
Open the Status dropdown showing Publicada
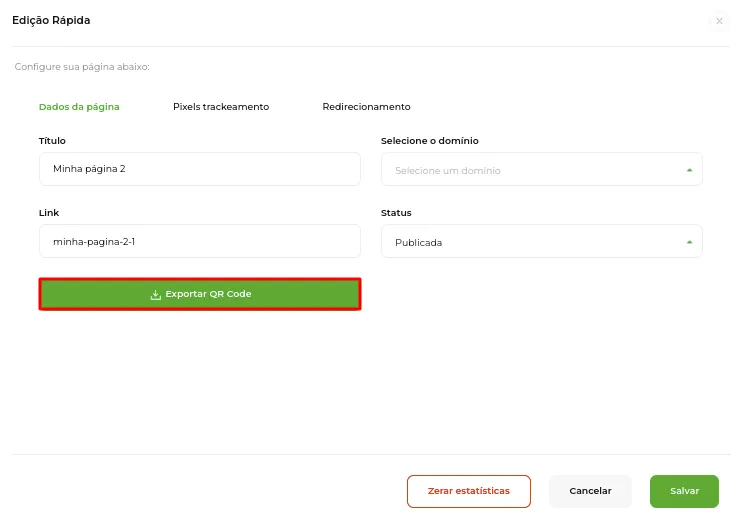(542, 241)
